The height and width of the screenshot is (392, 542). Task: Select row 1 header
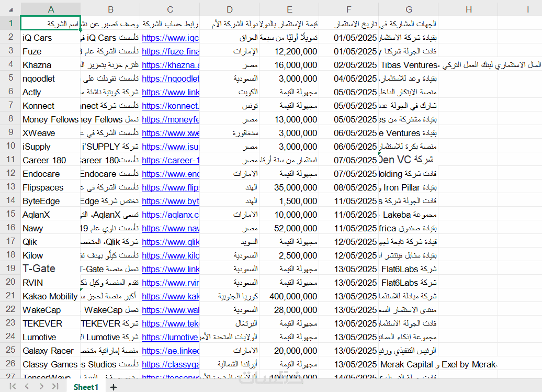coord(10,23)
